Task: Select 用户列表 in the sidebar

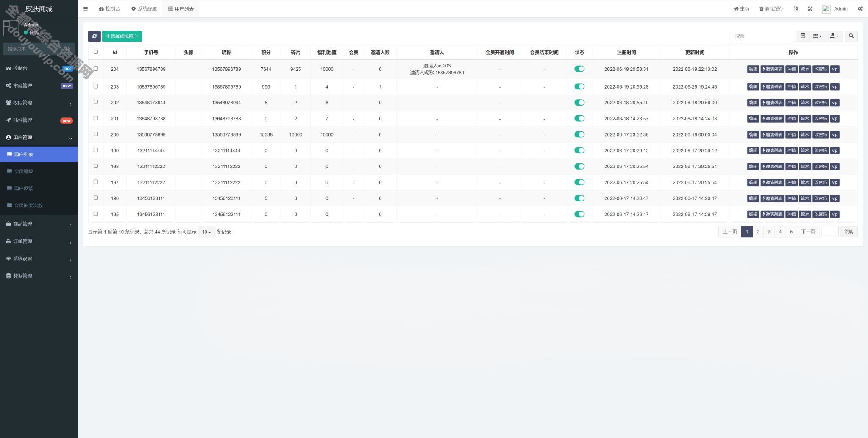Action: point(39,154)
